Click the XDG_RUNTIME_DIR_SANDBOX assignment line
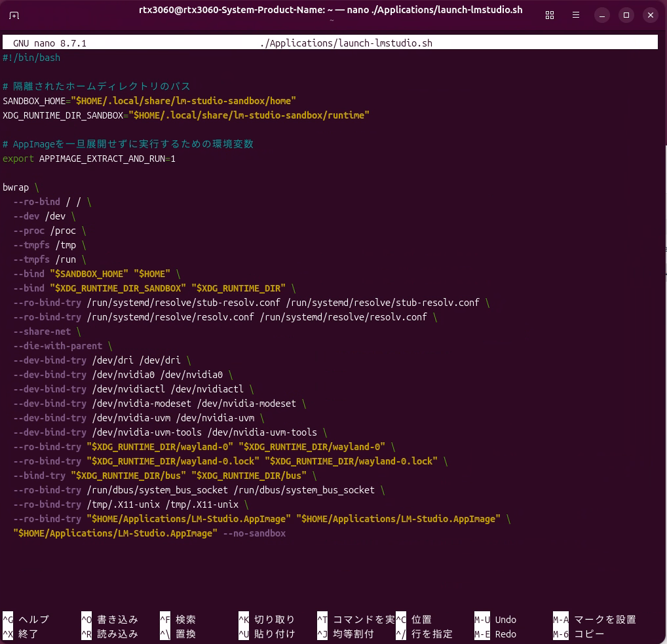This screenshot has width=667, height=644. (186, 116)
